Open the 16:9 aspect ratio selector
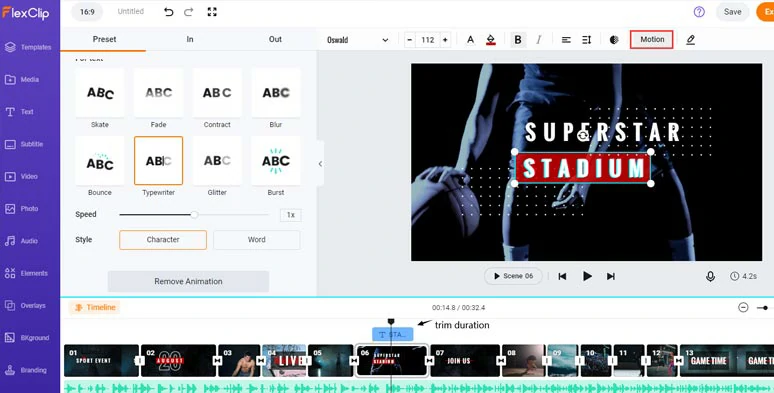This screenshot has width=774, height=393. [87, 12]
